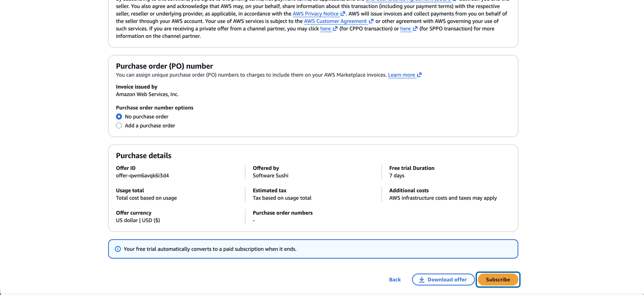Image resolution: width=644 pixels, height=295 pixels.
Task: Click the download arrow icon in Download offer
Action: coord(421,280)
